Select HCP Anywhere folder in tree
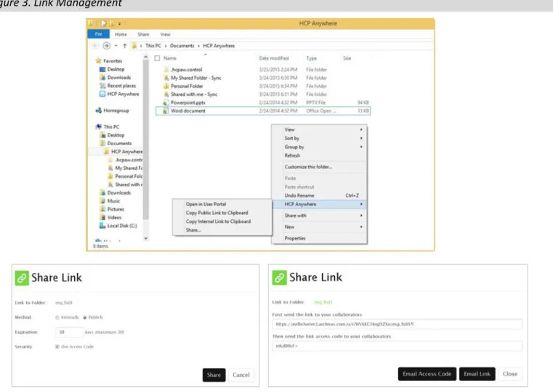The height and width of the screenshot is (392, 553). (x=126, y=152)
